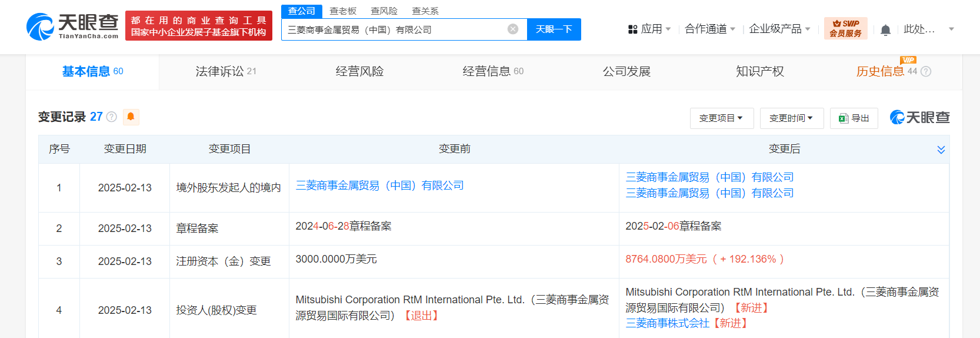Click 2024-06-28章程备案 text
Screen dimensions: 980x338
click(x=344, y=226)
